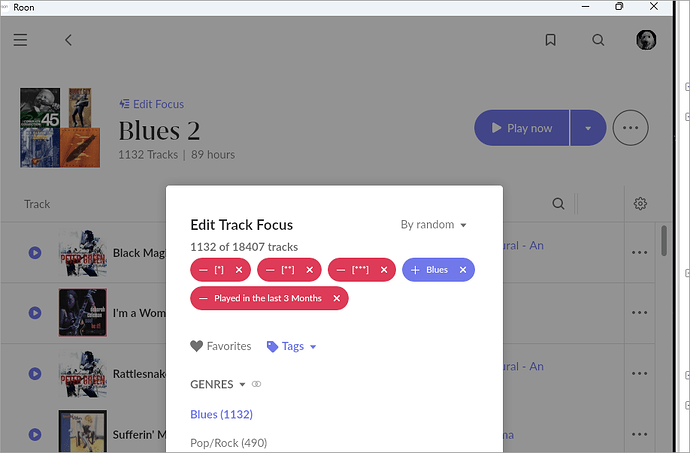
Task: Open more options for Sufferin' row
Action: 639,435
